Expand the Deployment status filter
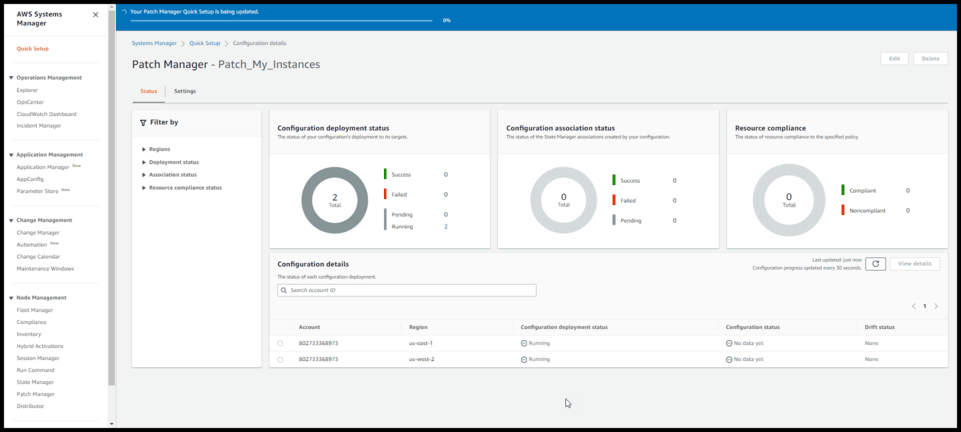Viewport: 961px width, 432px height. pyautogui.click(x=144, y=162)
